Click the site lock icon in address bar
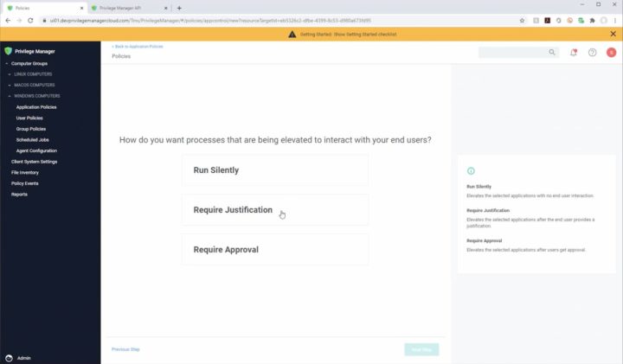 [x=44, y=20]
